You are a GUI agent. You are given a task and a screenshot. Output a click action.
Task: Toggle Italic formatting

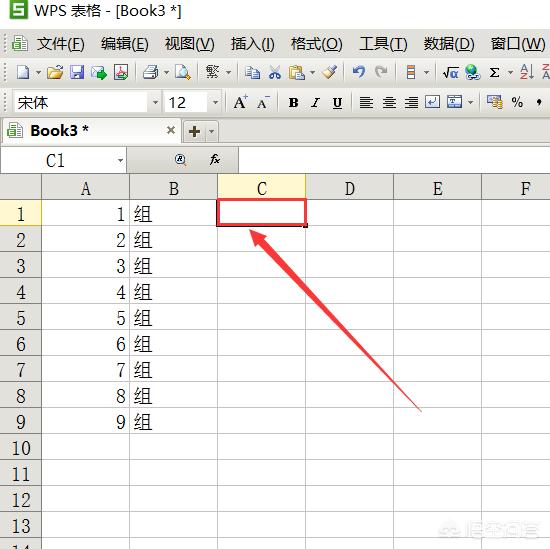coord(315,103)
